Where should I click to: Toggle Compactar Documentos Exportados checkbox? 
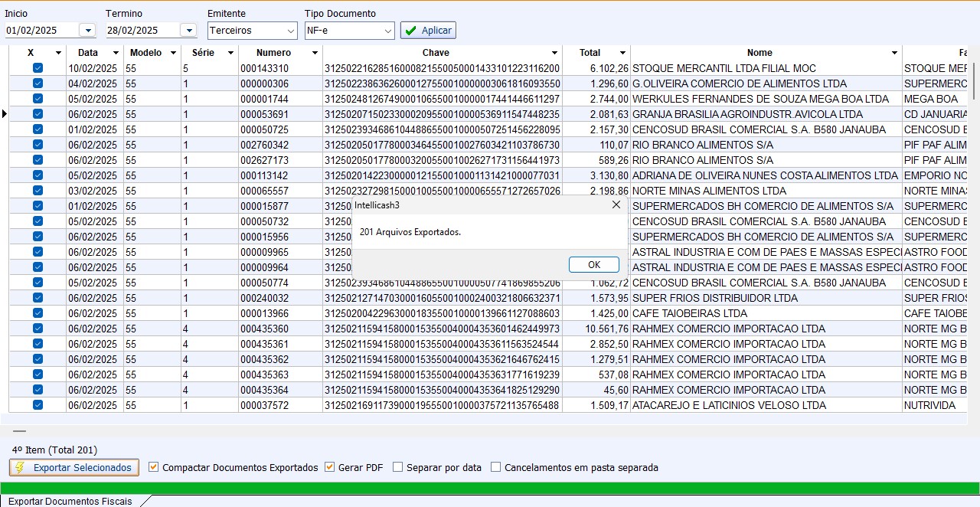pyautogui.click(x=154, y=467)
